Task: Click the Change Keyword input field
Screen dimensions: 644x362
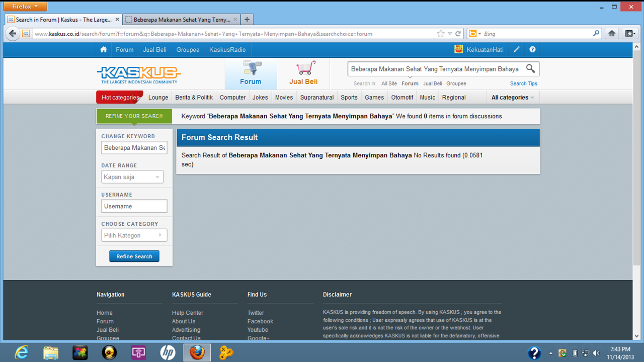Action: 134,148
